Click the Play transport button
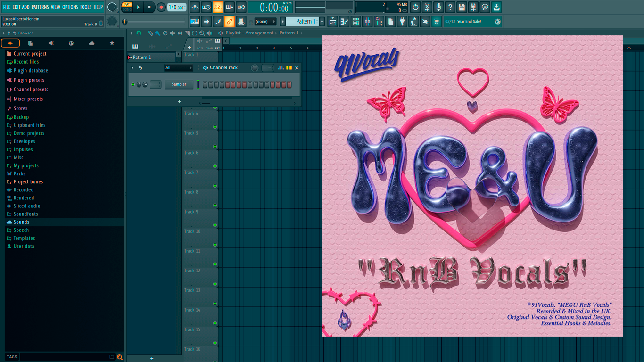644x362 pixels. tap(138, 7)
